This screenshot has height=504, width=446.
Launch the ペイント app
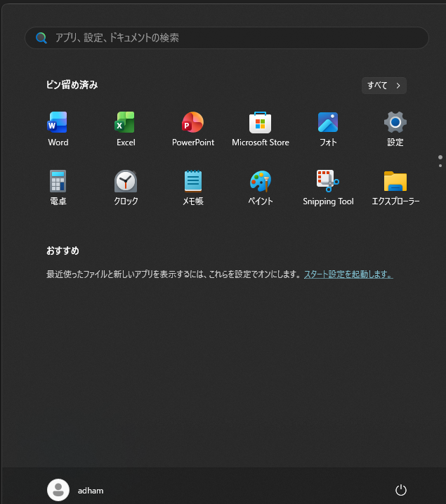click(261, 187)
